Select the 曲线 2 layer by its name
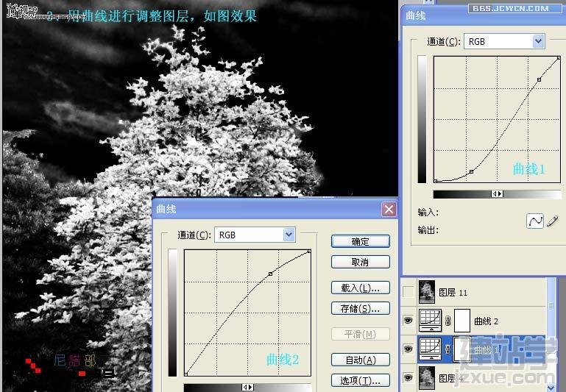The image size is (566, 392). point(487,321)
